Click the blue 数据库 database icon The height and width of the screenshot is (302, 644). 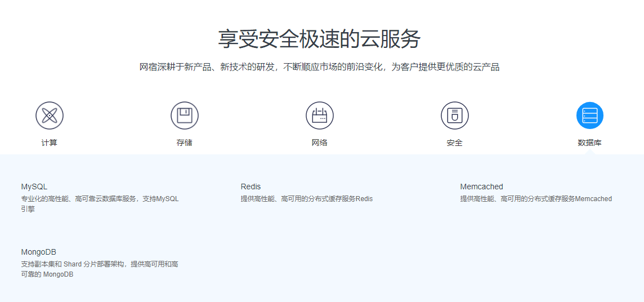(590, 116)
